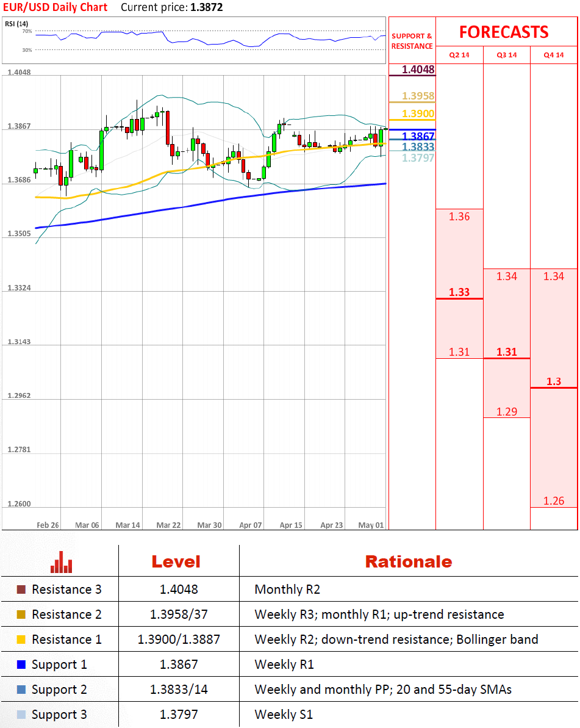This screenshot has width=580, height=728.
Task: Click the 1.3833/14 level cell
Action: click(x=179, y=690)
